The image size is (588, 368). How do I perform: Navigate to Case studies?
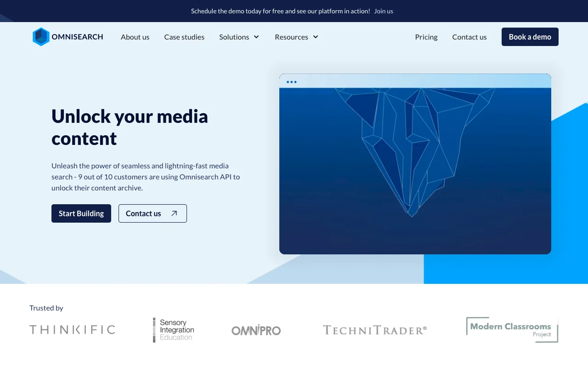point(184,37)
